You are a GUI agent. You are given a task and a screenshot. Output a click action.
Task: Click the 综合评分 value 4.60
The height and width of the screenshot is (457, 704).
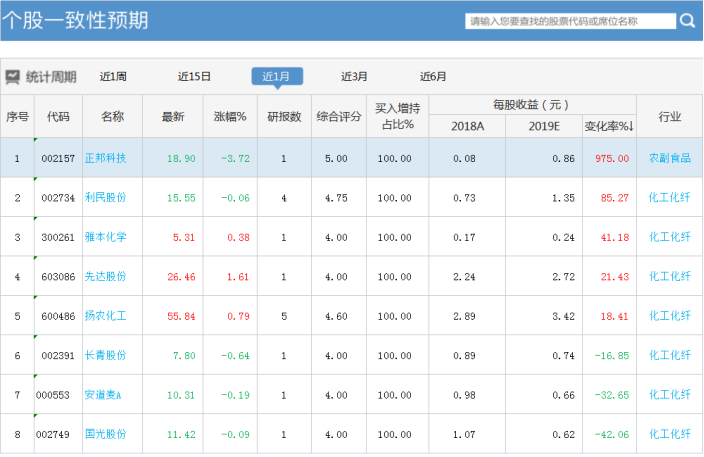pos(336,316)
